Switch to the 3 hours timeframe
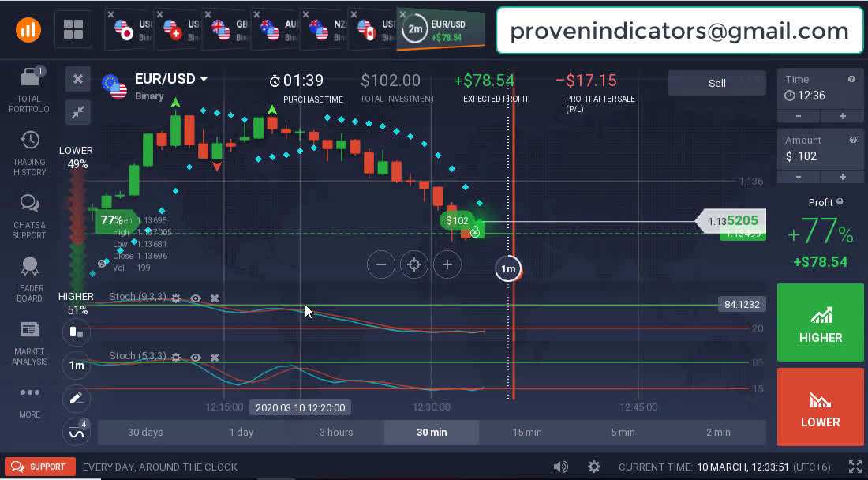The height and width of the screenshot is (480, 868). point(336,432)
